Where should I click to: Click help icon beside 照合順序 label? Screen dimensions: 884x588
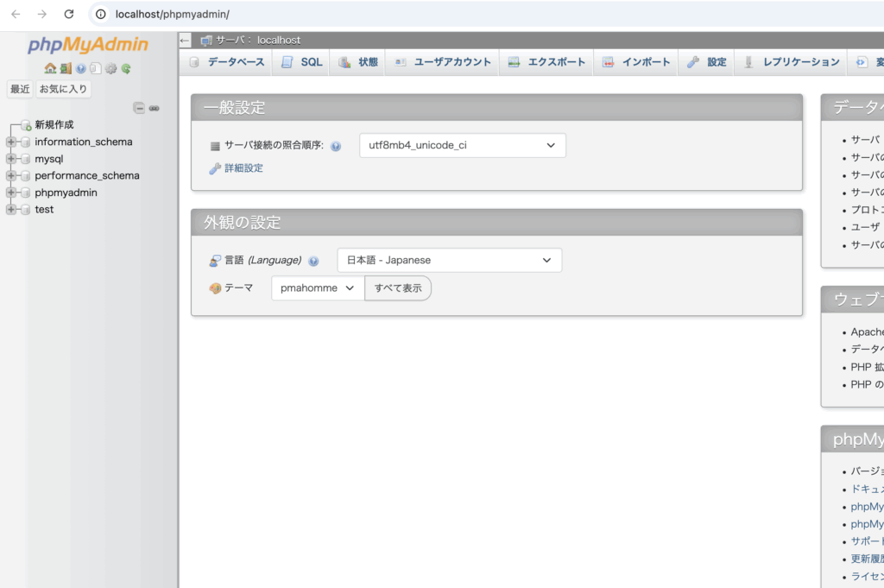336,147
